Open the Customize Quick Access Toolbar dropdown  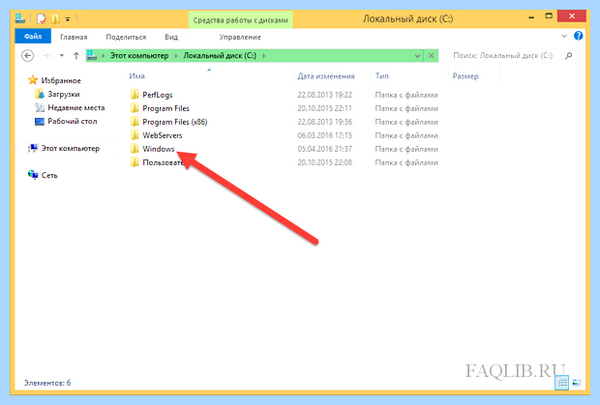[x=67, y=18]
